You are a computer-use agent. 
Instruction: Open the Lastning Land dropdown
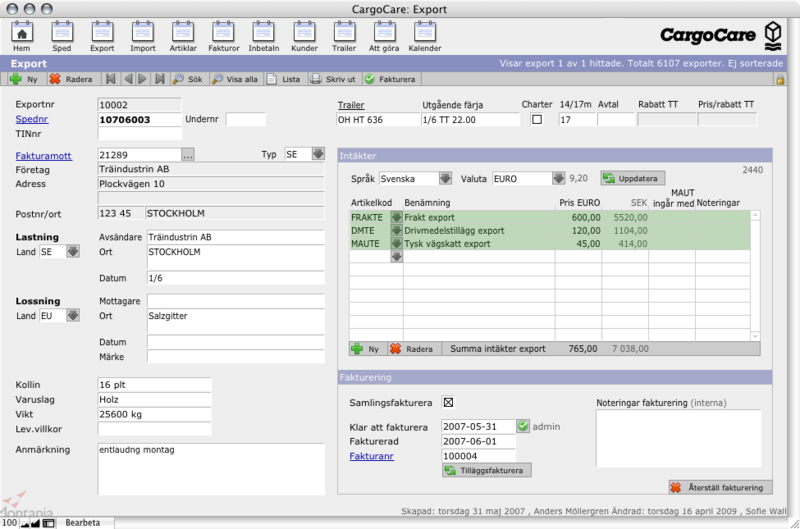[73, 251]
